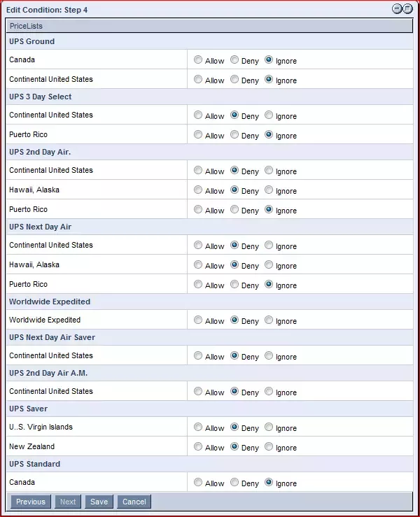
Task: Maximize the Edit Condition panel using square icon
Action: click(408, 8)
